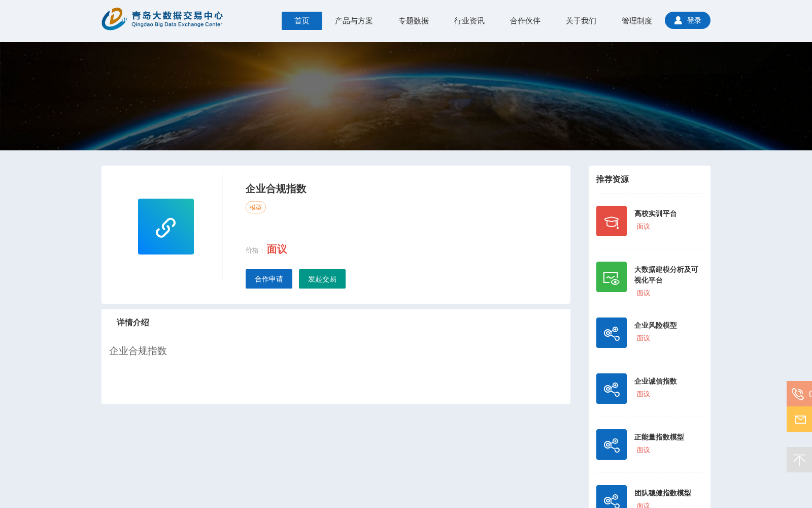The height and width of the screenshot is (508, 812).
Task: Click 面议 under 正能量指数模型
Action: pos(644,450)
